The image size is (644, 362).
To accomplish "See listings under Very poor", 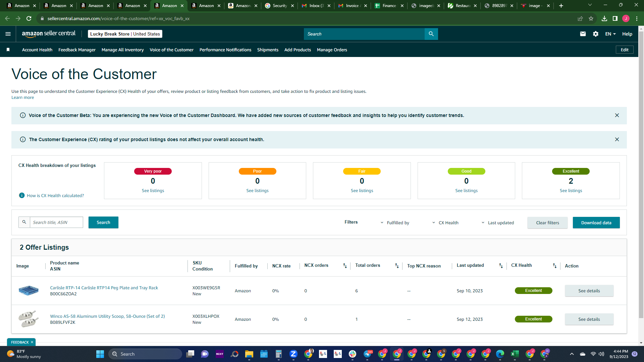I will pos(153,191).
